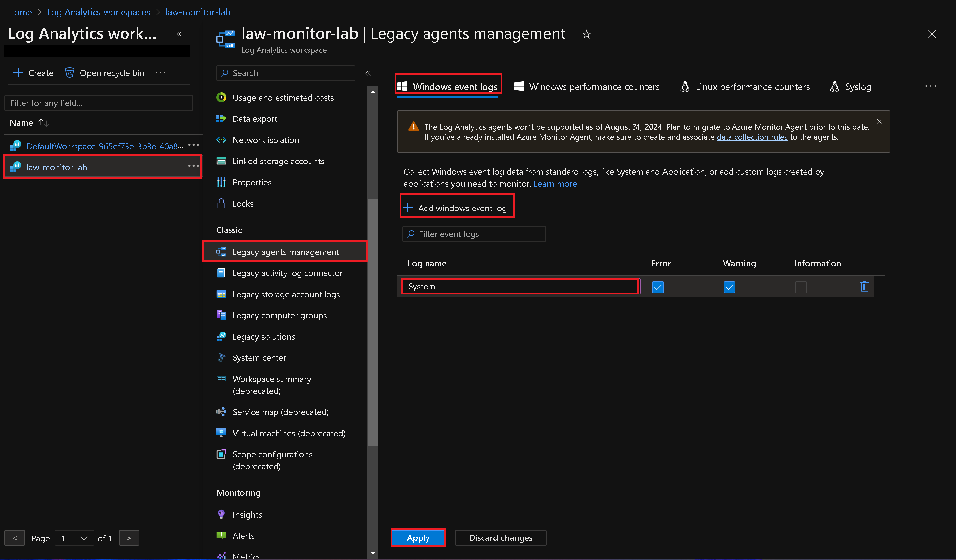This screenshot has width=956, height=560.
Task: Select Data export in the sidebar
Action: (x=255, y=119)
